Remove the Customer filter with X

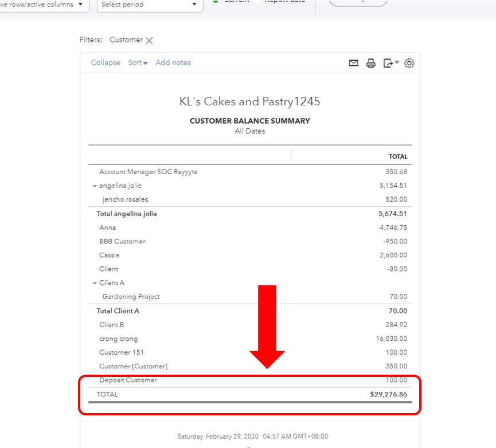click(149, 41)
